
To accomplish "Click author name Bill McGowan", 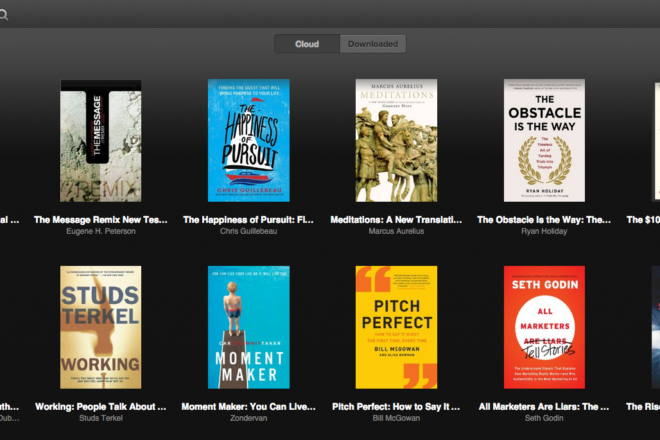I will click(x=396, y=418).
